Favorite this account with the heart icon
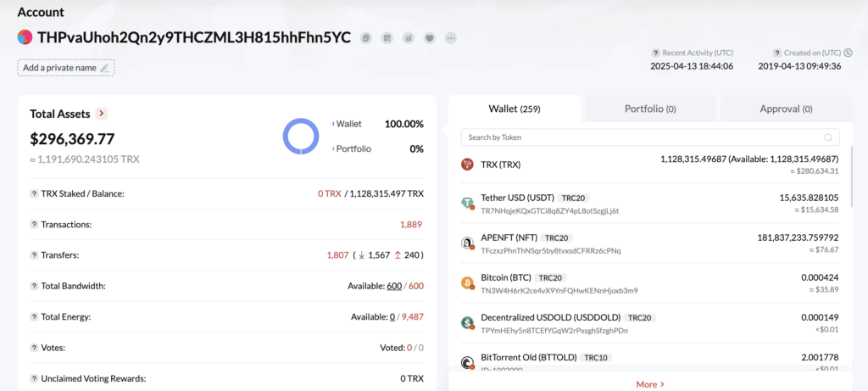The image size is (868, 391). 429,38
